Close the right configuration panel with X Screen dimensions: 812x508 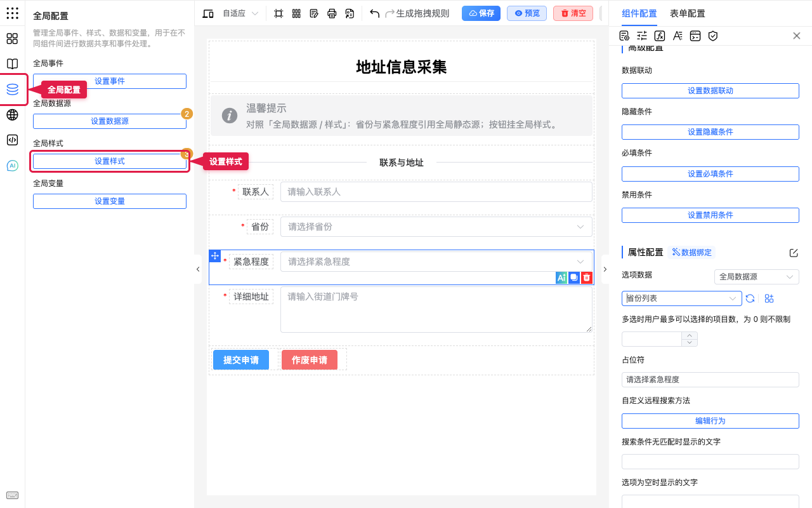pos(797,36)
